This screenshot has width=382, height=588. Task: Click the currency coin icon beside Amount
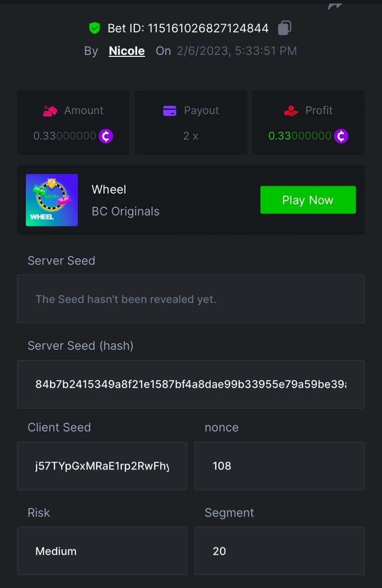106,136
